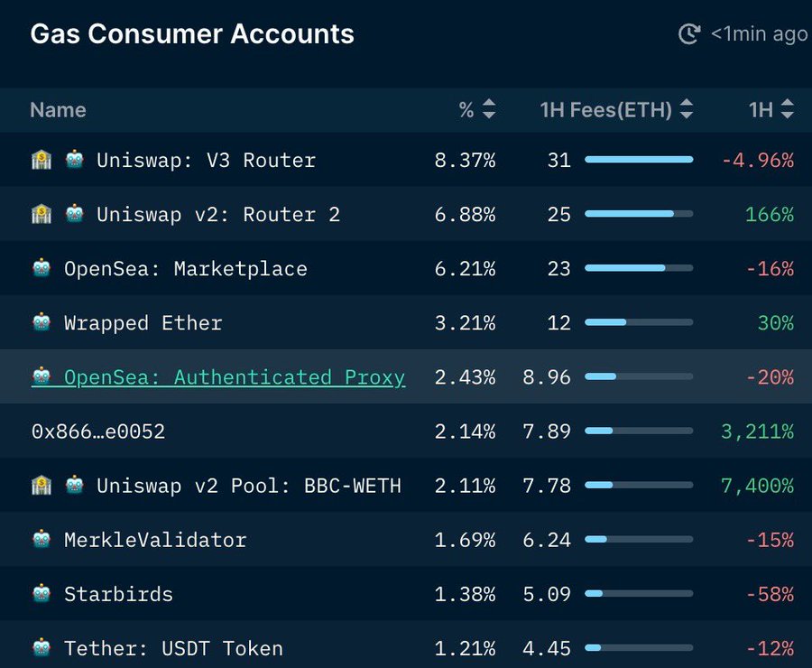Click bank icon beside Uniswap v2 Pool: BBC-WETH
Viewport: 812px width, 668px height.
(42, 486)
